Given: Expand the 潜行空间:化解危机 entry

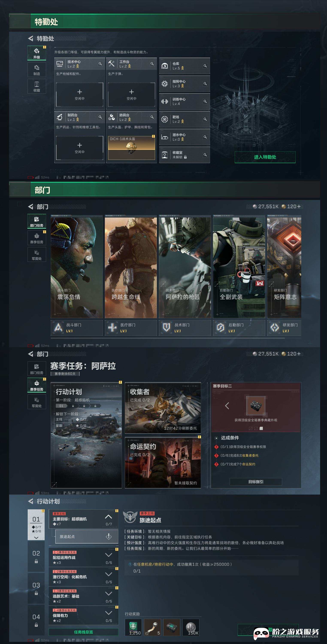Looking at the screenshot, I should click(x=109, y=574).
